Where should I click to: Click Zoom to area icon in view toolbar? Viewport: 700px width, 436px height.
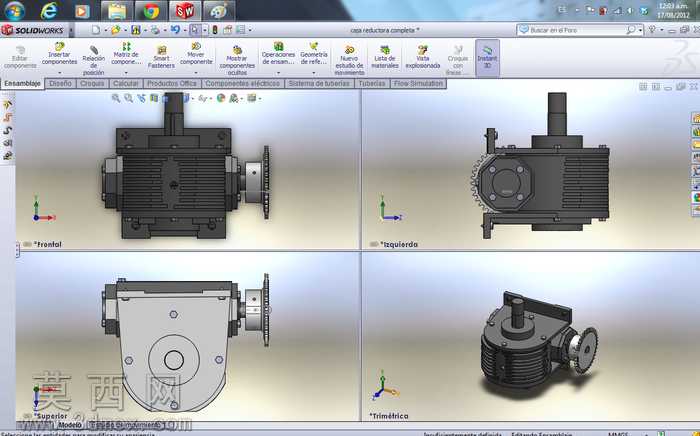129,98
